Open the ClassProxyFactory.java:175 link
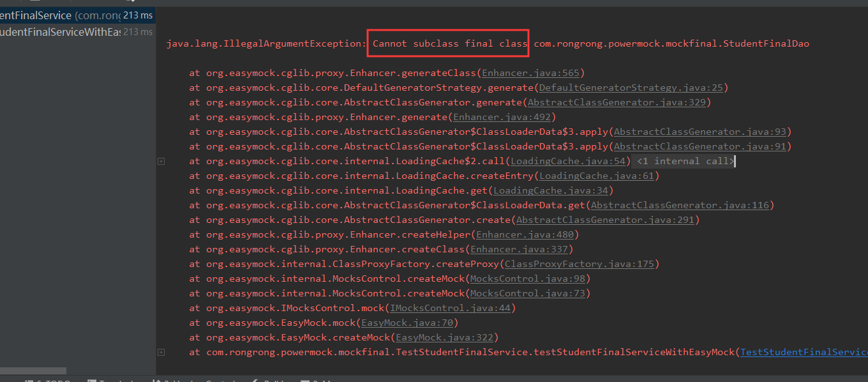The image size is (868, 382). click(580, 264)
